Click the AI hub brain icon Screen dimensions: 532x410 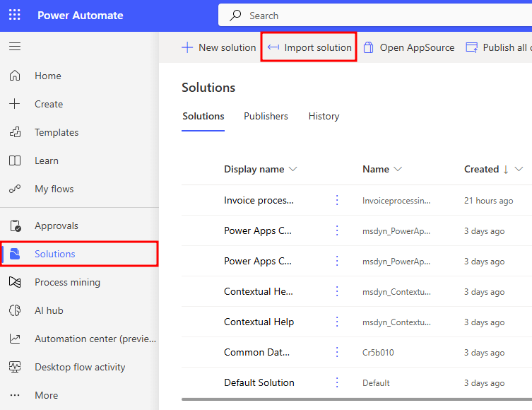[x=15, y=310]
